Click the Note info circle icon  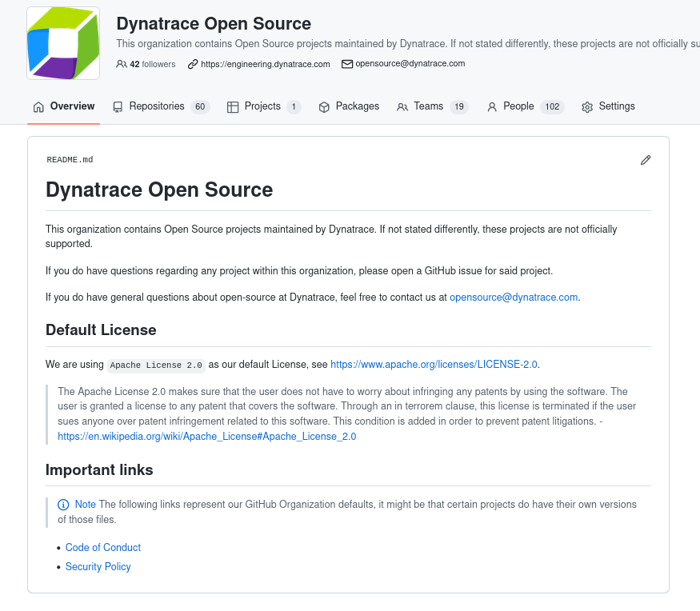(x=63, y=505)
